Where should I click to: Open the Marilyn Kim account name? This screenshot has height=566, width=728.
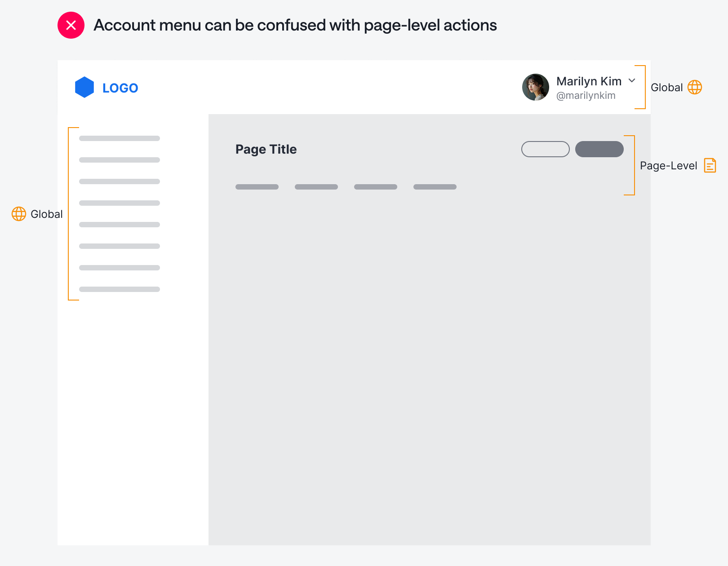(589, 81)
